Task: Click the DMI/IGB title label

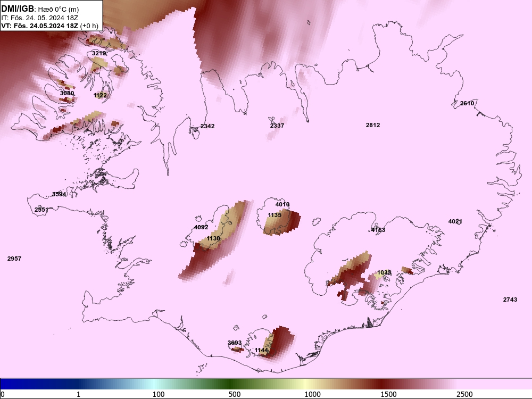Action: [18, 9]
